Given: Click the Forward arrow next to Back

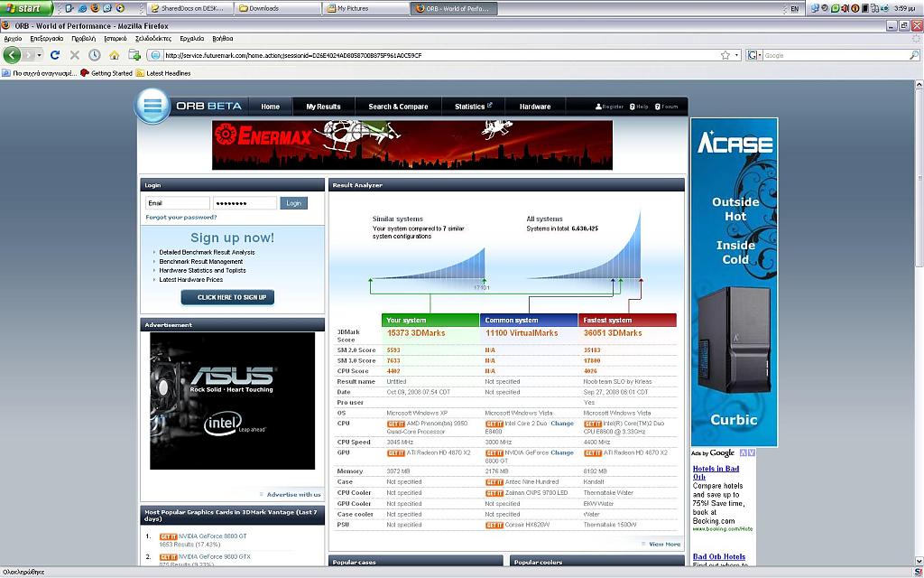Looking at the screenshot, I should [28, 55].
